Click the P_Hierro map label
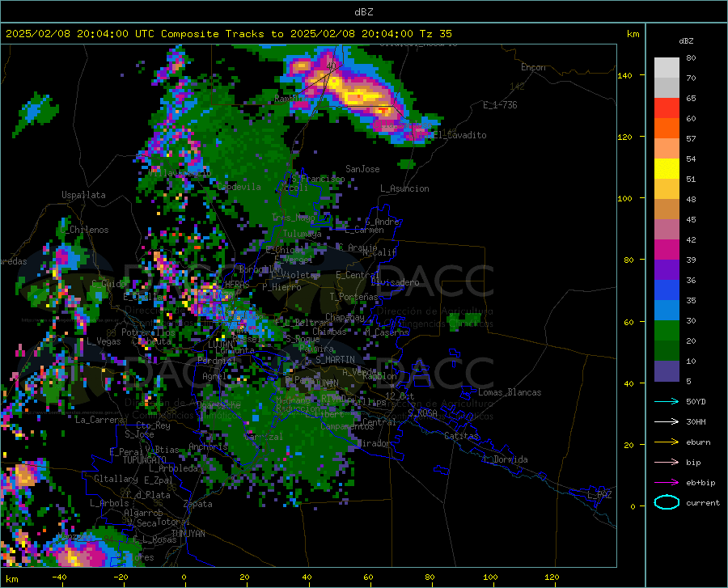The image size is (728, 588). click(281, 287)
